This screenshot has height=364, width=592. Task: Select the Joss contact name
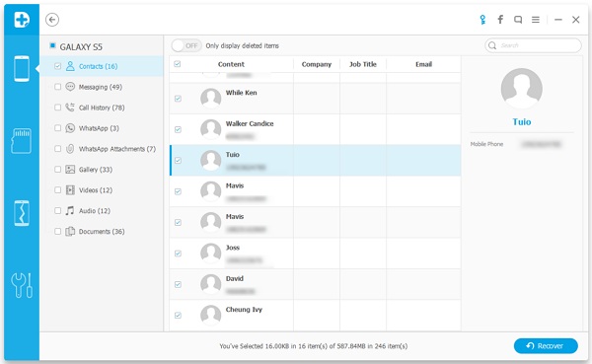(x=233, y=248)
